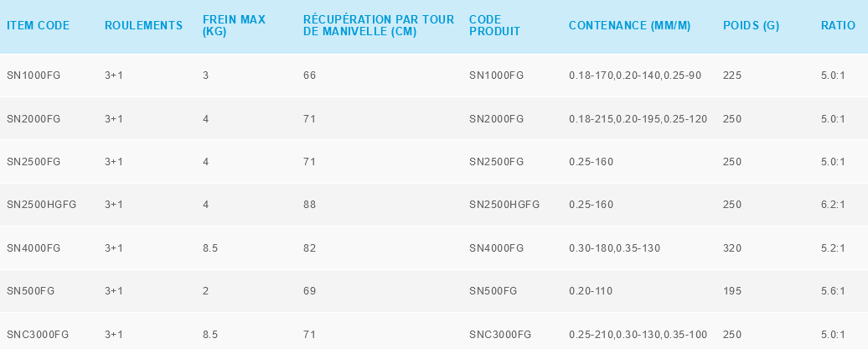Click the product code SN500FG cell

493,291
